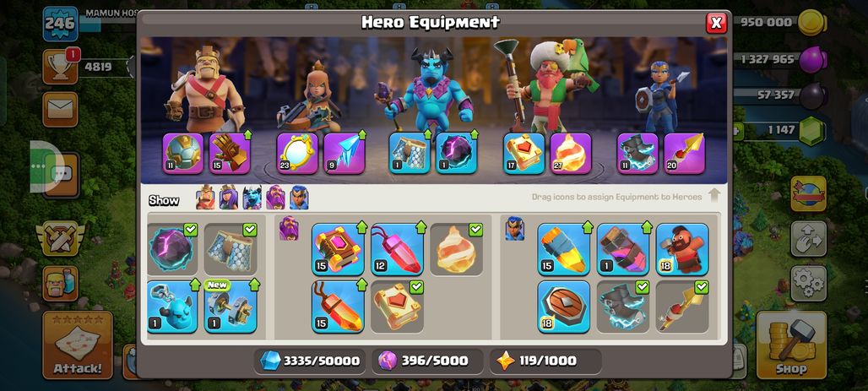This screenshot has width=868, height=391.
Task: Select the New dumbbell equipment item
Action: [231, 307]
